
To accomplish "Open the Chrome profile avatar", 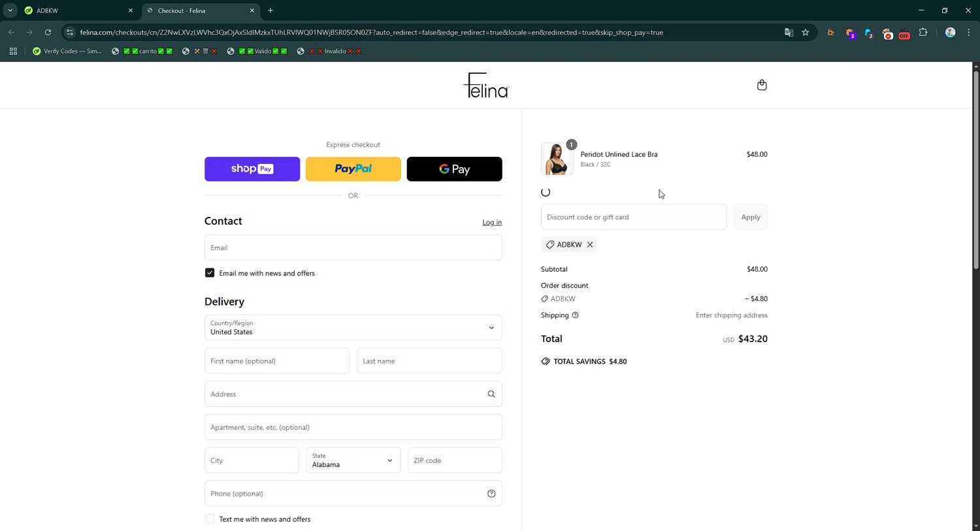I will 951,32.
